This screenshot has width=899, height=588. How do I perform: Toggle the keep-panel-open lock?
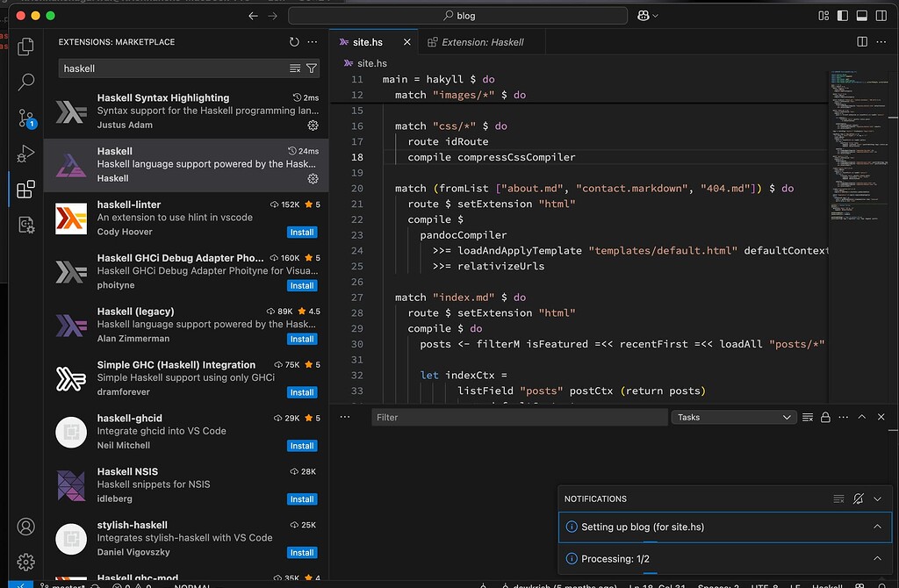[x=825, y=417]
